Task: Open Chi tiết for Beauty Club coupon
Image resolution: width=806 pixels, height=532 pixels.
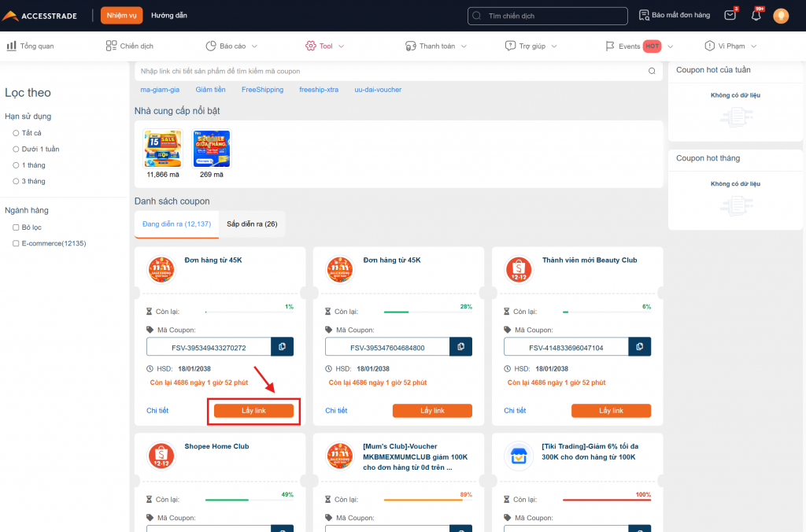Action: point(515,411)
